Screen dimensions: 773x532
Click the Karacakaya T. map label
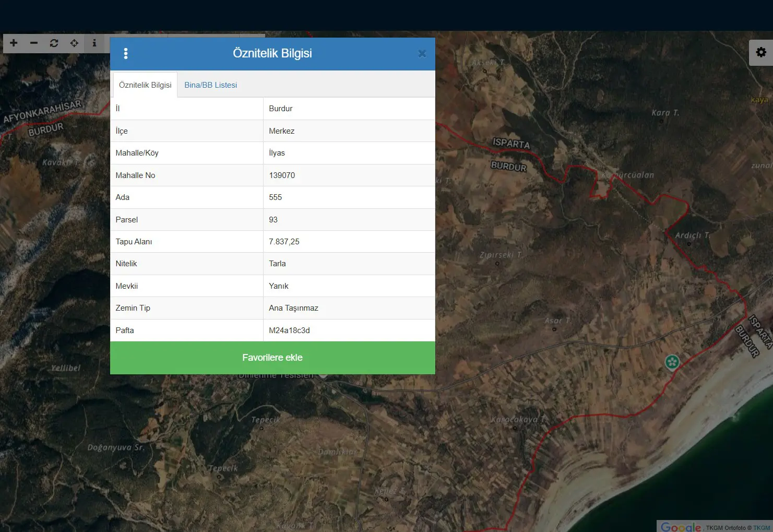coord(518,420)
